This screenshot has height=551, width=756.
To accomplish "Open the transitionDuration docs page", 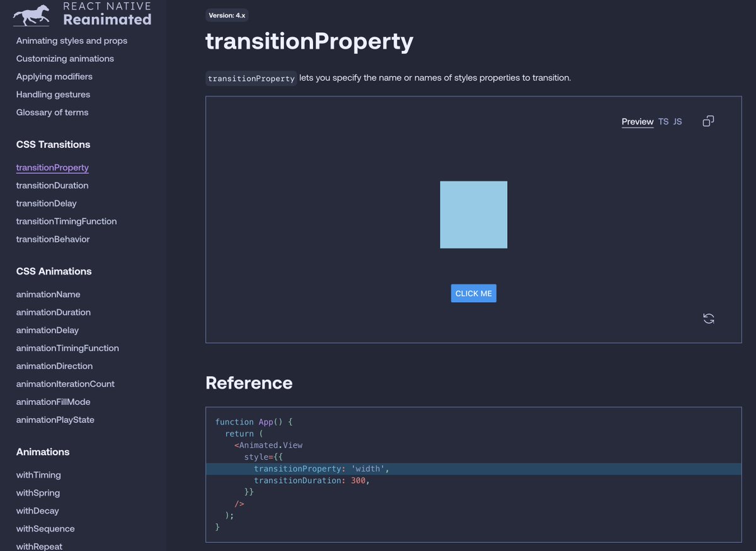I will point(52,185).
